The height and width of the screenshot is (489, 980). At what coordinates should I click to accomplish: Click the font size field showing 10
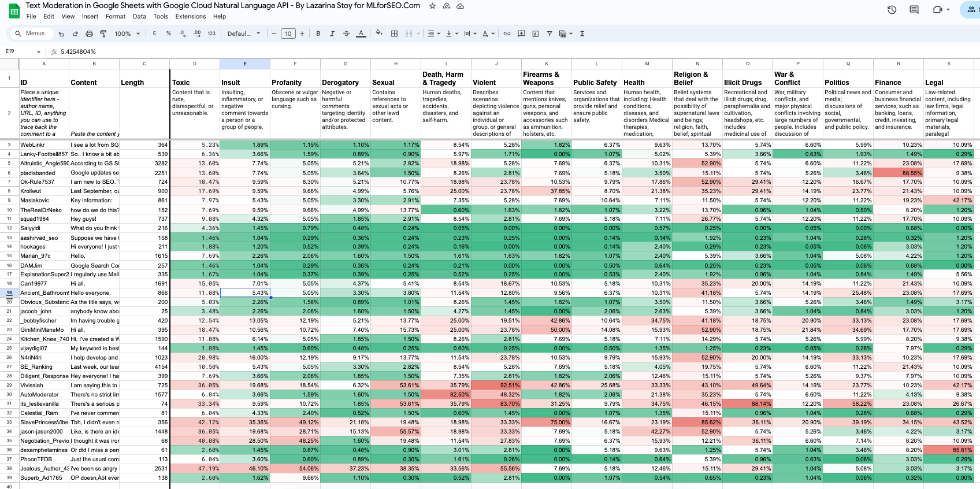point(288,34)
